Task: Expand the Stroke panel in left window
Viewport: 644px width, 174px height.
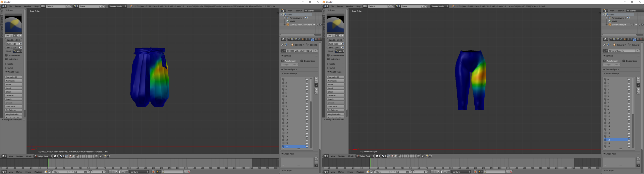Action: [x=10, y=64]
